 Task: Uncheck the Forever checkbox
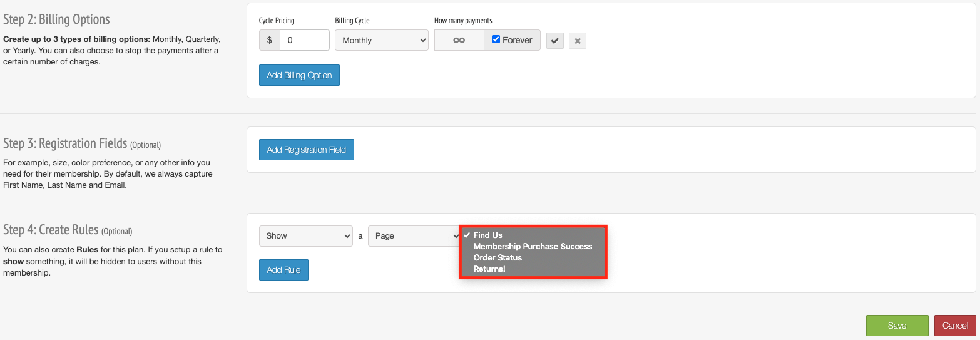496,39
